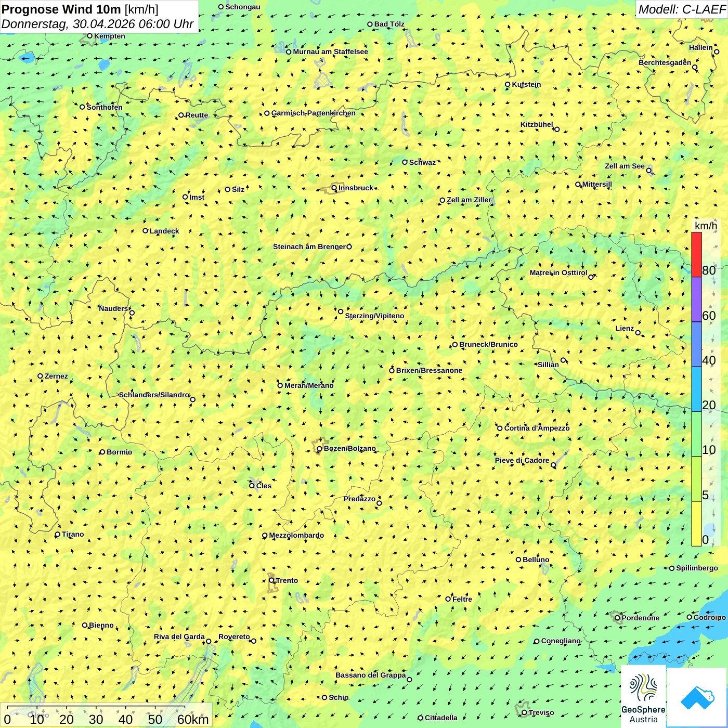Select the Landeck city label
The width and height of the screenshot is (728, 728).
pyautogui.click(x=164, y=231)
